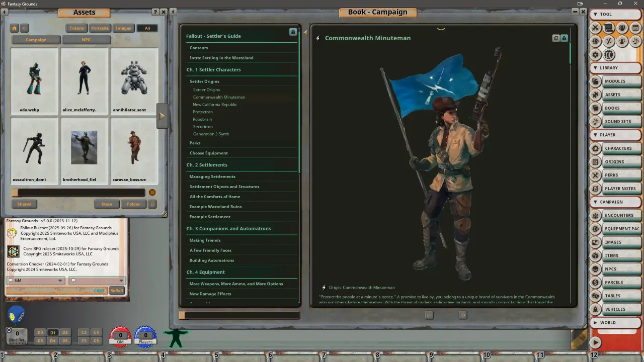Open the effects person-sparkle tool
The width and height of the screenshot is (644, 362).
click(622, 41)
